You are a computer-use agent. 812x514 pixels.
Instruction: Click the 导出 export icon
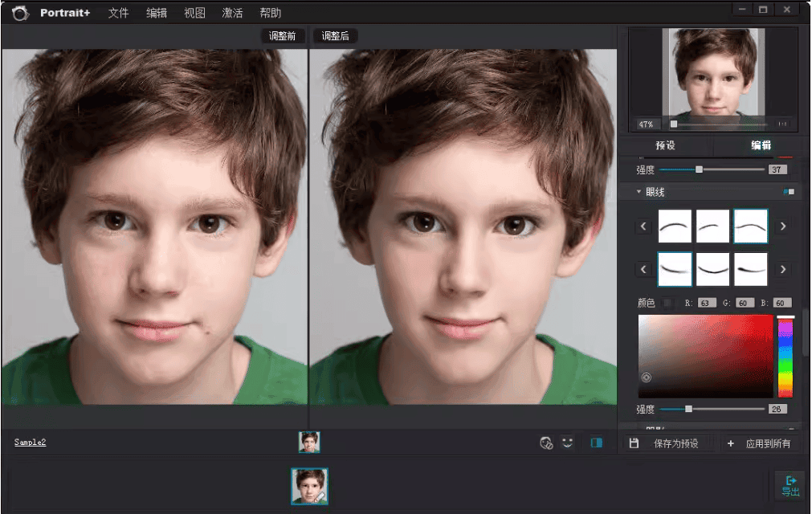[x=790, y=486]
